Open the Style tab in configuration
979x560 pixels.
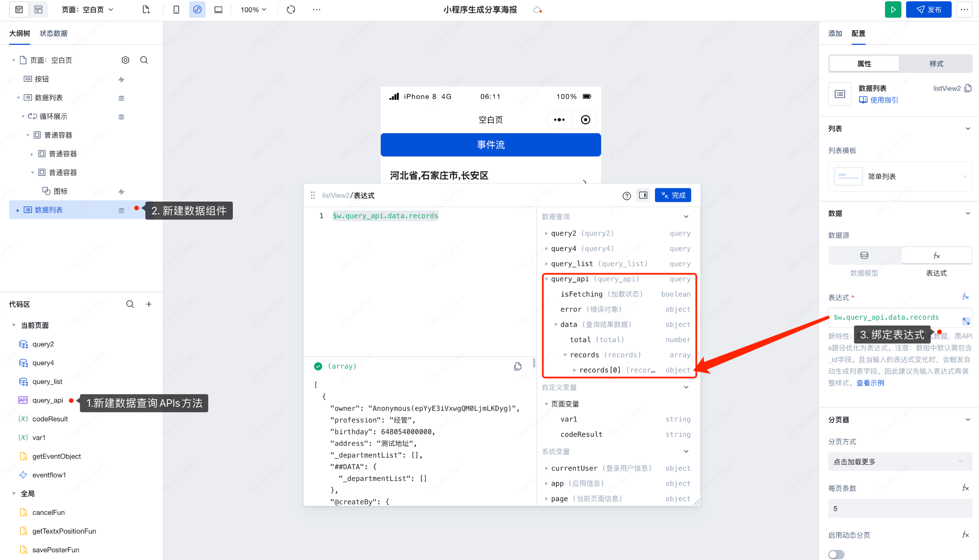tap(936, 64)
